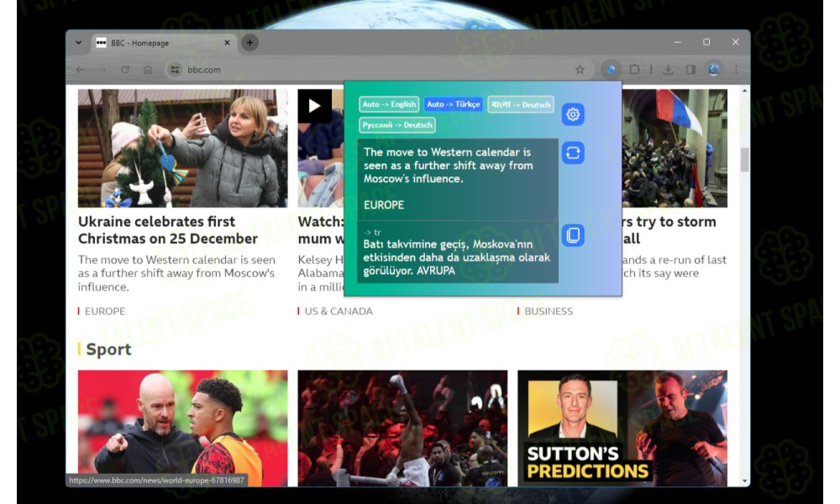Open the translator extension settings gear
This screenshot has height=504, width=840.
pyautogui.click(x=573, y=114)
